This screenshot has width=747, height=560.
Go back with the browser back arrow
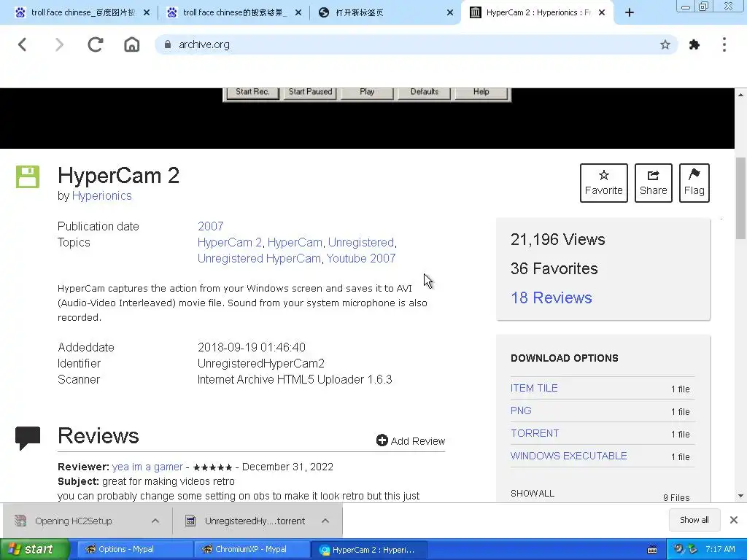point(23,44)
